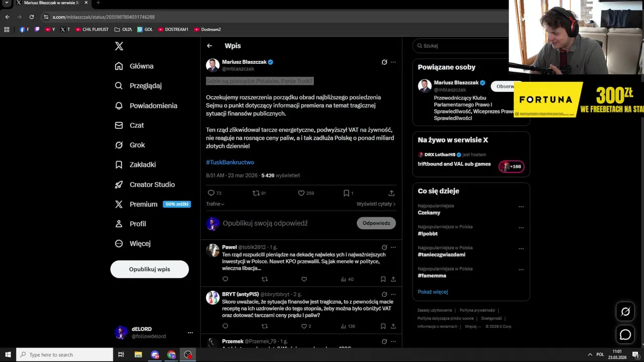Open more options on BRYT (antyPiS) reply

393,294
